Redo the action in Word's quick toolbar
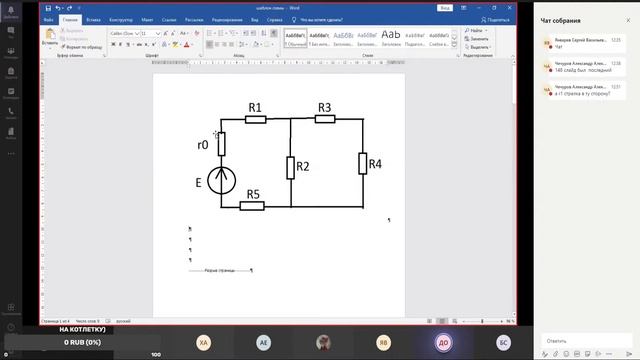Image resolution: width=640 pixels, height=360 pixels. (x=69, y=8)
